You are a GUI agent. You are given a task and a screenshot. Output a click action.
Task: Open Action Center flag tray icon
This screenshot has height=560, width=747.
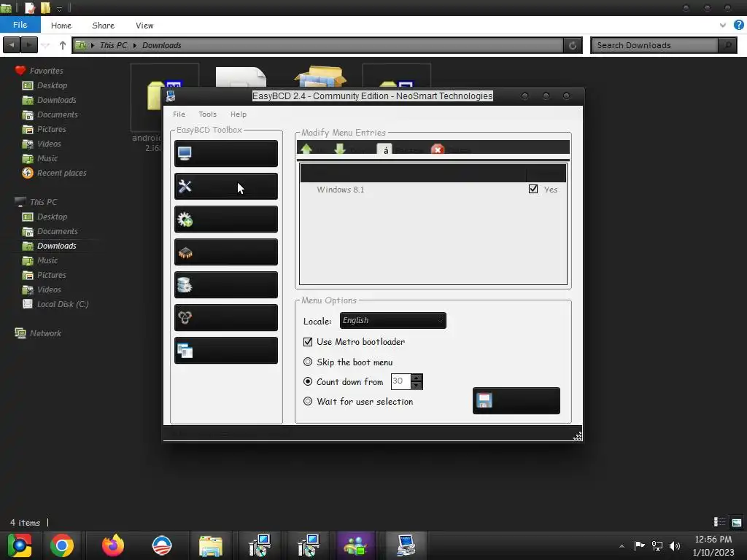point(639,545)
